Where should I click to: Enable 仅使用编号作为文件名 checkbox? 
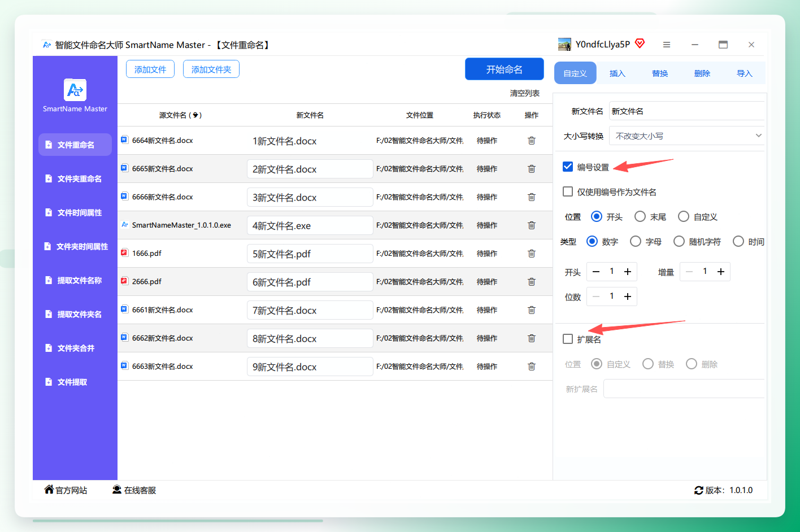pos(568,191)
